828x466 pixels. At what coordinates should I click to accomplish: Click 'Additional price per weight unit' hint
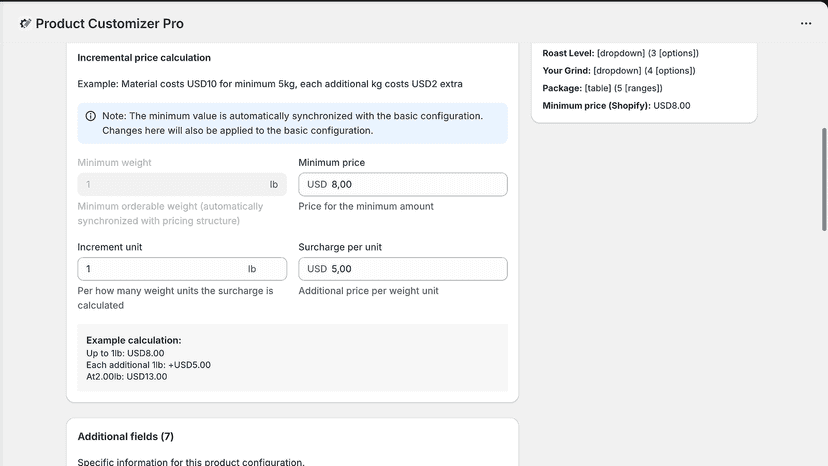pos(369,291)
